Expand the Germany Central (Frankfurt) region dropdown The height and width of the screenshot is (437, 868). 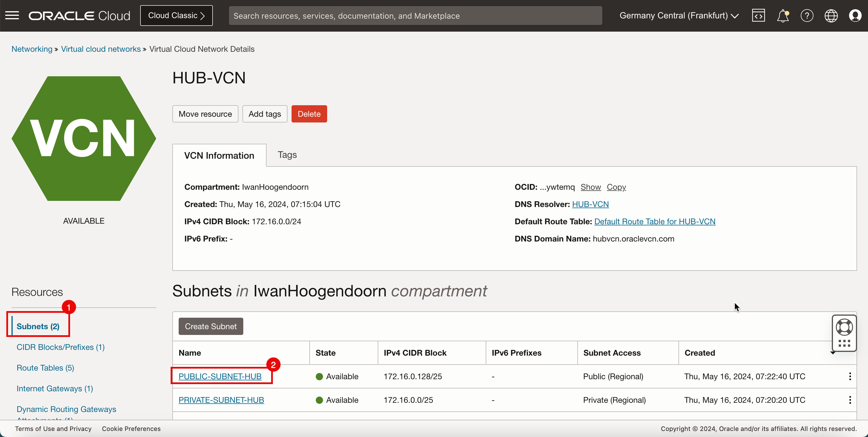coord(679,16)
